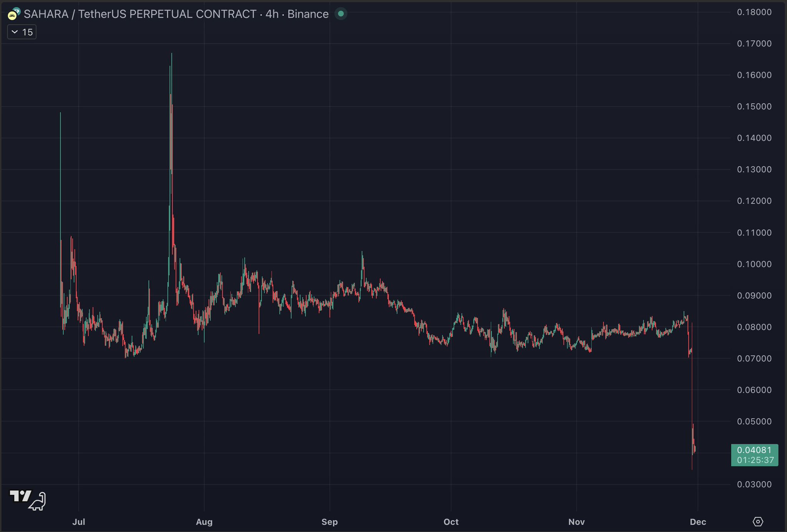The height and width of the screenshot is (532, 787).
Task: Click the Oct label on time axis
Action: click(451, 522)
